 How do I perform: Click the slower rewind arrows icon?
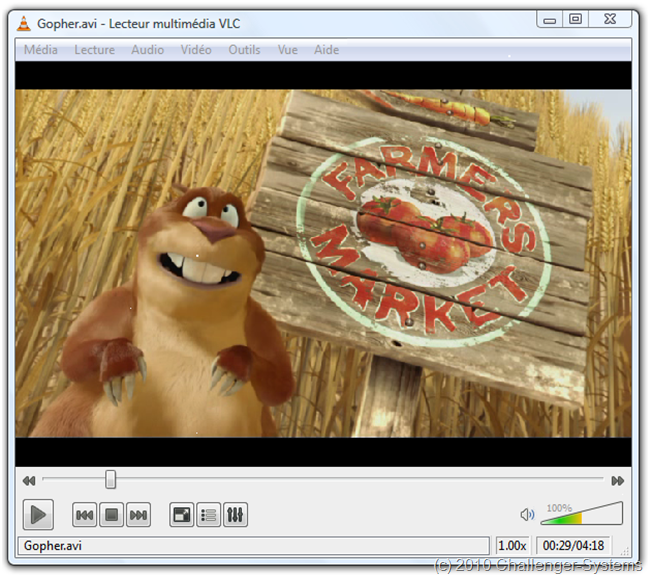[x=29, y=481]
